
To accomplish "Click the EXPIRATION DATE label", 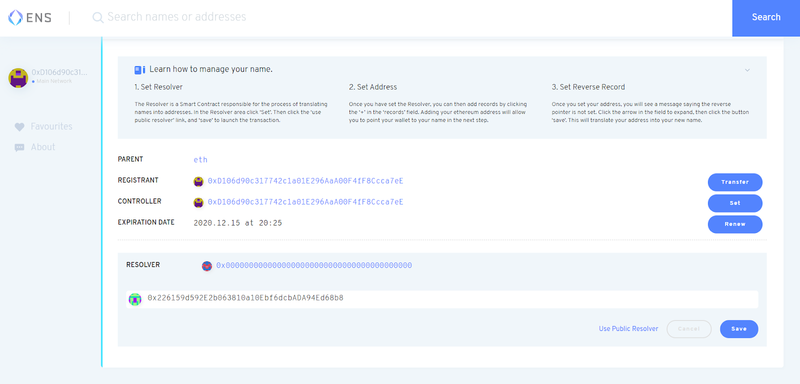I will pos(146,222).
